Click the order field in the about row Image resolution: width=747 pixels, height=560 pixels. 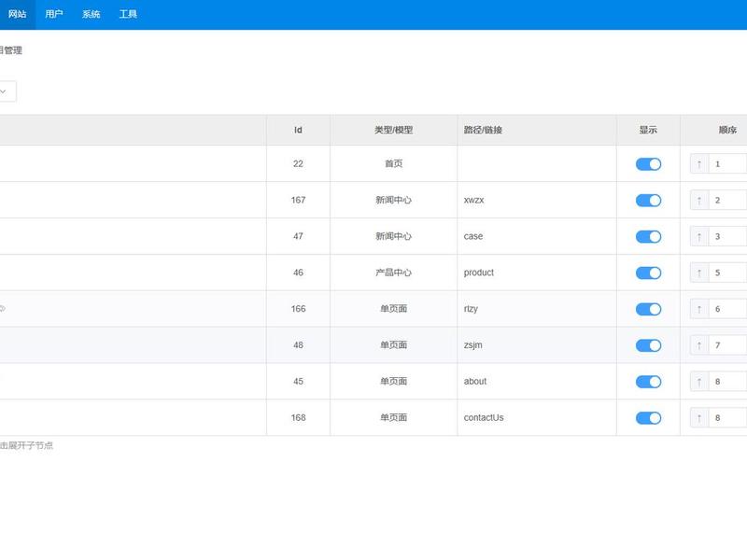tap(728, 382)
